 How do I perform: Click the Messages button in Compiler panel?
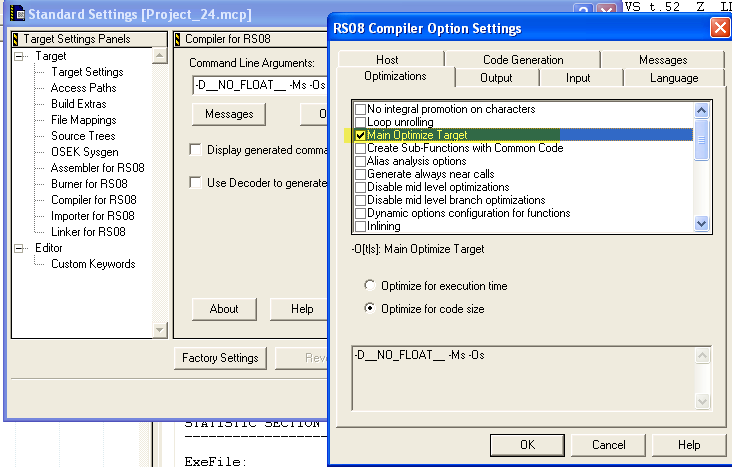[x=229, y=114]
